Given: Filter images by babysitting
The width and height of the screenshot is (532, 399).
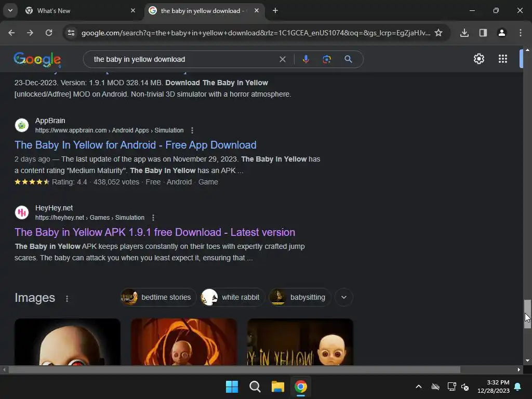Looking at the screenshot, I should [300, 298].
